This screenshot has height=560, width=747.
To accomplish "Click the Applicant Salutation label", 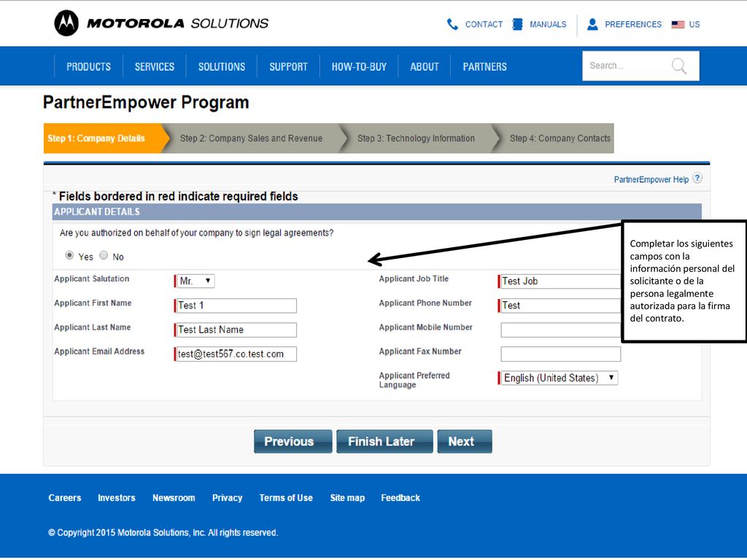I will point(91,279).
